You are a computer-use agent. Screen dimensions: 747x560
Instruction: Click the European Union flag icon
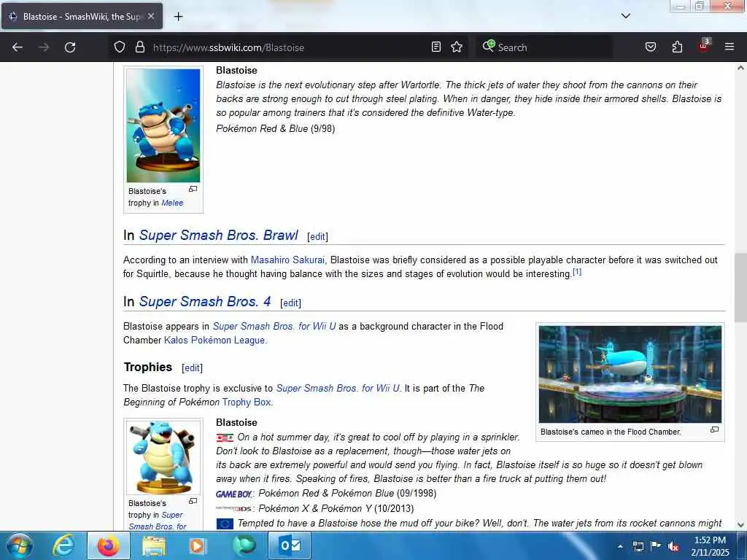[225, 524]
